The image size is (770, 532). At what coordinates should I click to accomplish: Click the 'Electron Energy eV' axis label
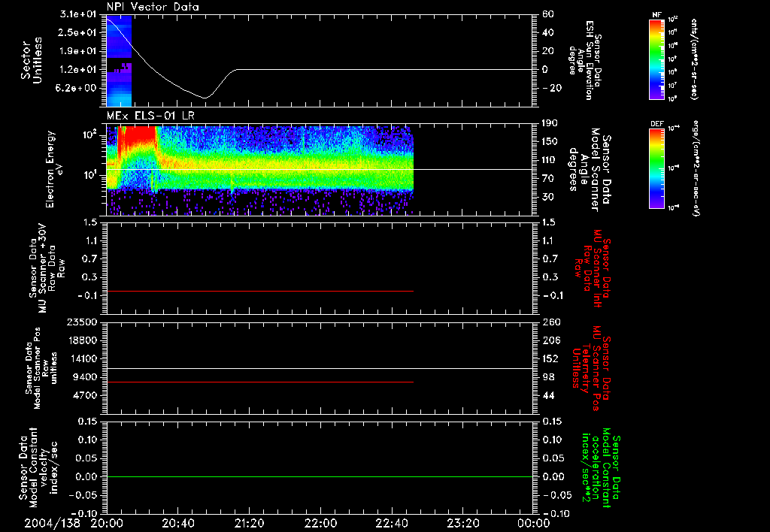coord(54,169)
